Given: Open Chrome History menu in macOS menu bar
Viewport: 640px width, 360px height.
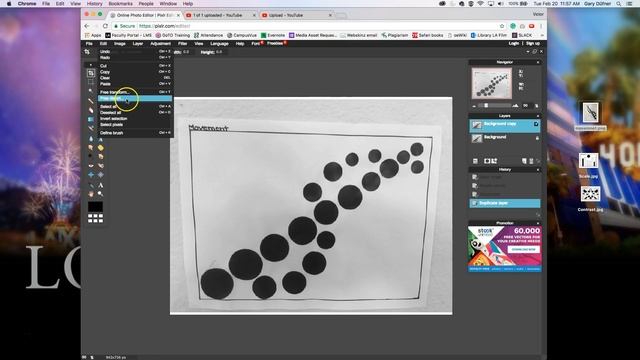Looking at the screenshot, I should click(94, 4).
